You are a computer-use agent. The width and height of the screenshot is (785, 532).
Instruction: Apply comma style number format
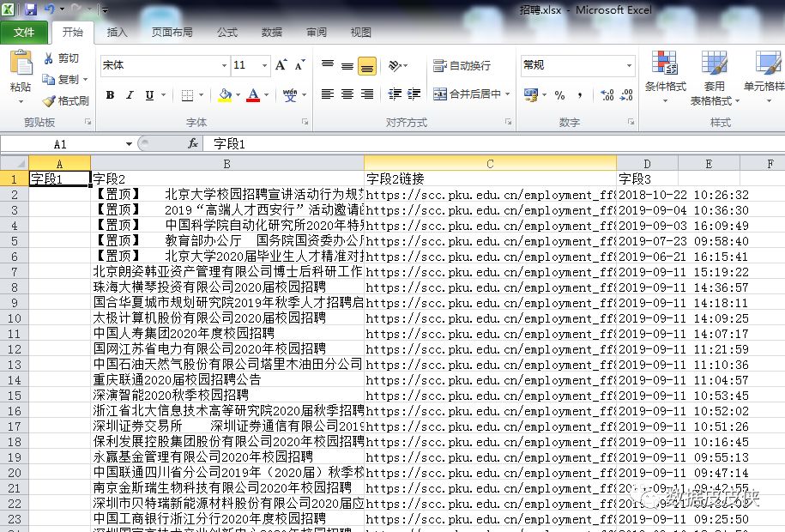click(x=580, y=95)
